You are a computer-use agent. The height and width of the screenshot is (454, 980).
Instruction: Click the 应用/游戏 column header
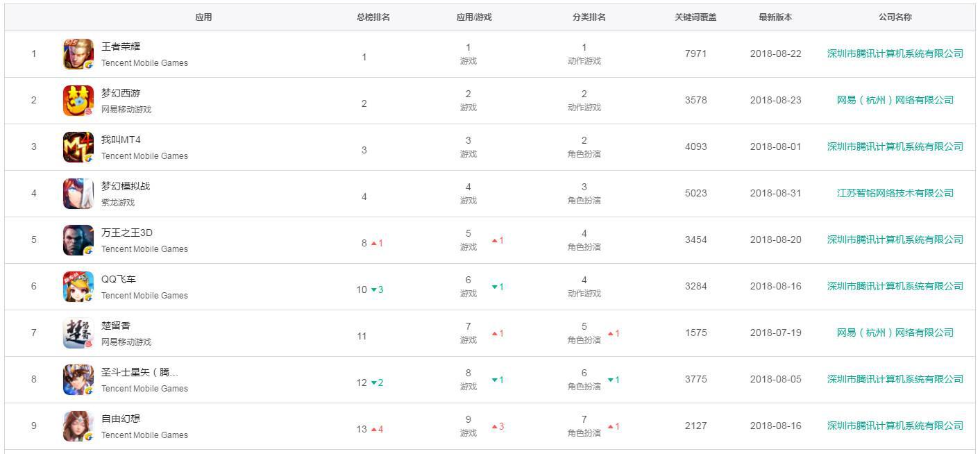474,17
